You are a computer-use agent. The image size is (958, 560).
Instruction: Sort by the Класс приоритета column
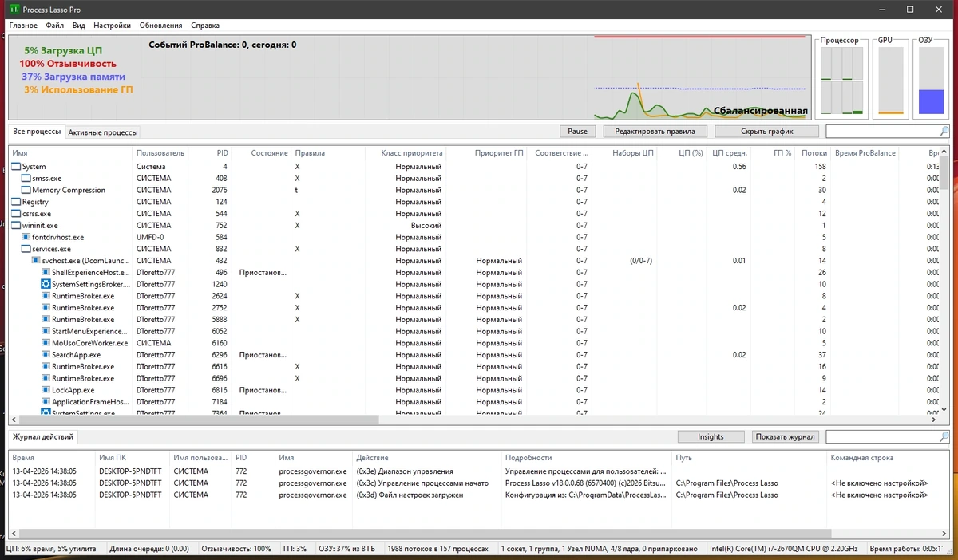tap(406, 152)
